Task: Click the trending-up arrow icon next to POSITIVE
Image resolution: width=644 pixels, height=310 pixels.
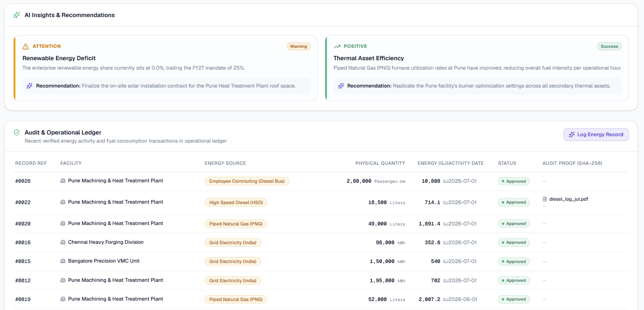Action: pos(337,46)
